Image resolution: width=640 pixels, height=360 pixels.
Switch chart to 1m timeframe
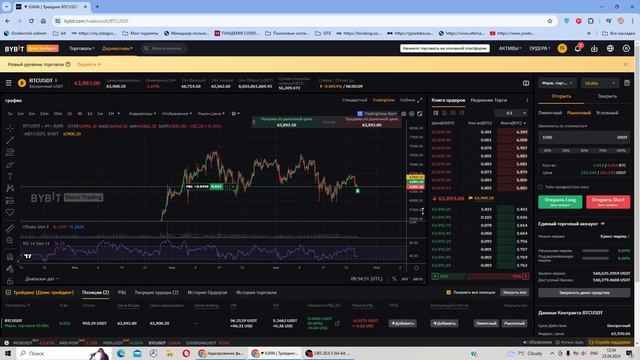20,114
